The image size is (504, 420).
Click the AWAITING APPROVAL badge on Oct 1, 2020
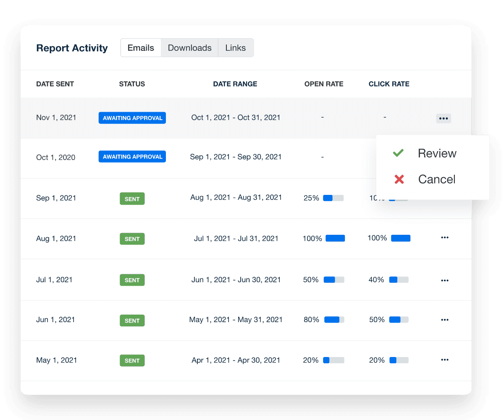132,156
